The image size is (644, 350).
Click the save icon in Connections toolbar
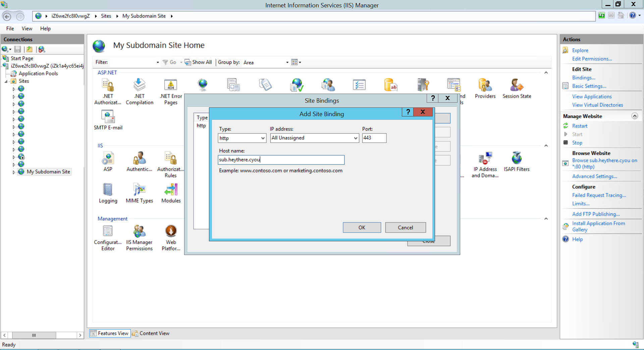18,49
